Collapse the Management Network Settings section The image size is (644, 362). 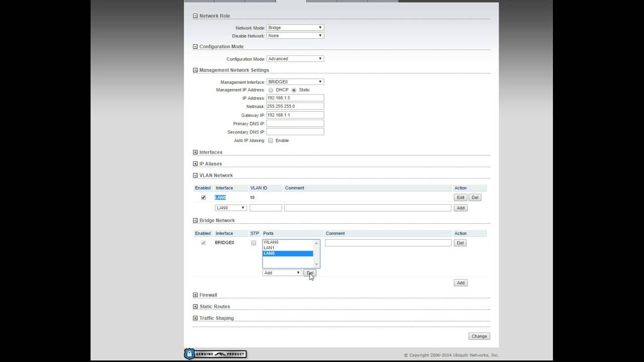(x=195, y=70)
